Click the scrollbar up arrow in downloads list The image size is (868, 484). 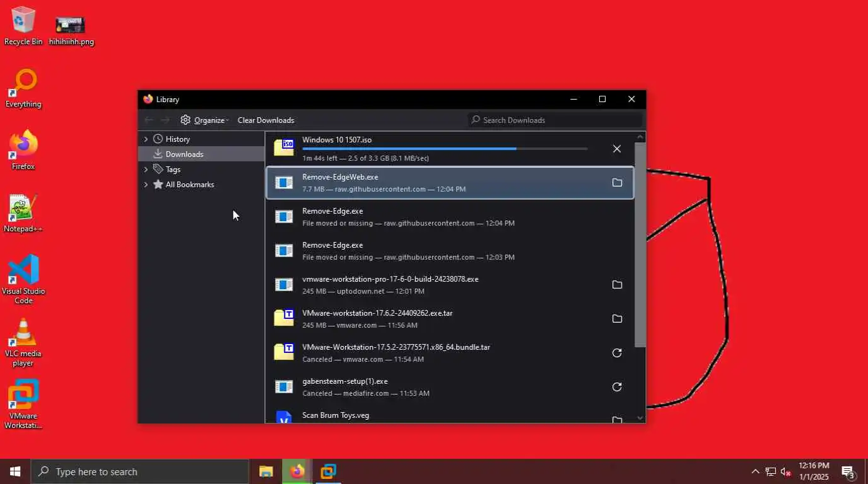point(640,137)
